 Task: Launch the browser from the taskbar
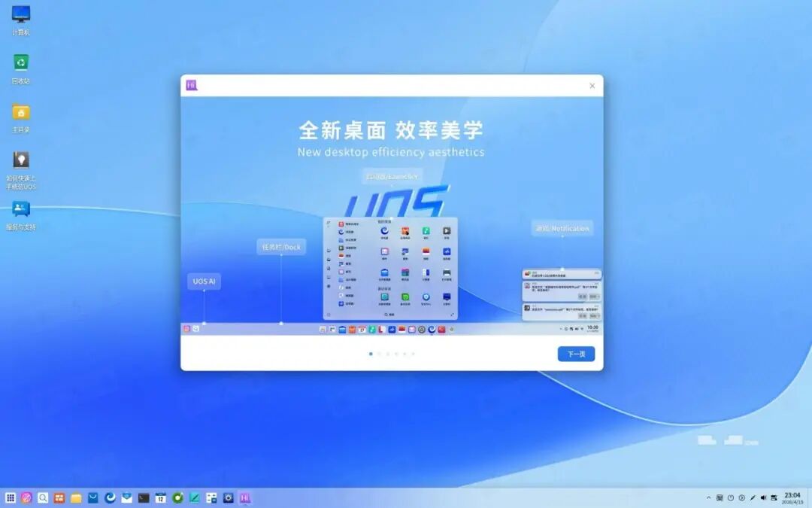click(110, 497)
